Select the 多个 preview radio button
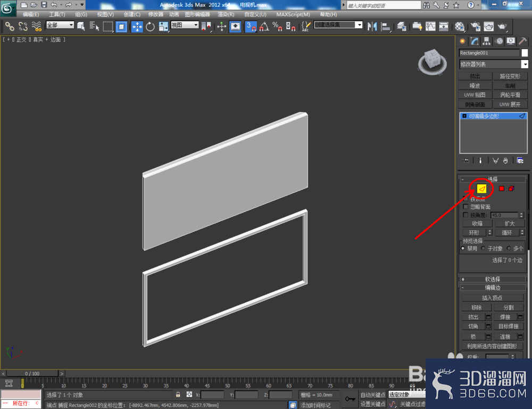This screenshot has height=409, width=532. 509,248
